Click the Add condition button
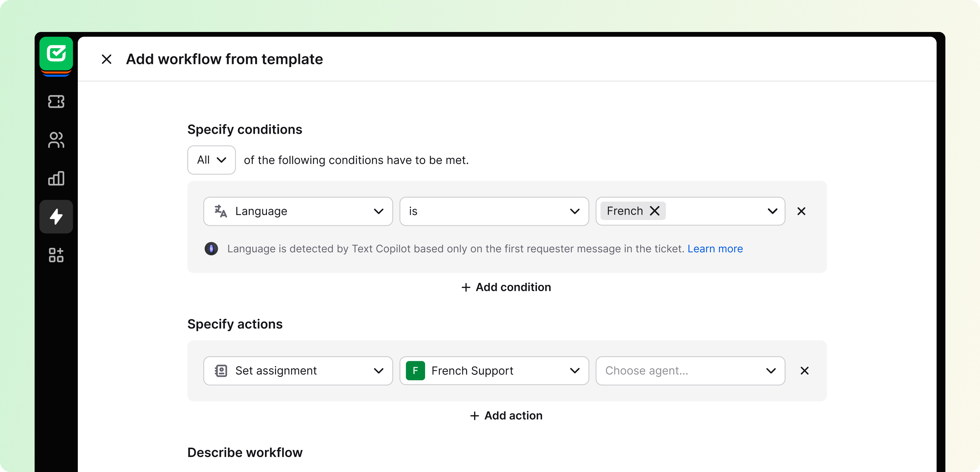Image resolution: width=980 pixels, height=472 pixels. tap(506, 287)
